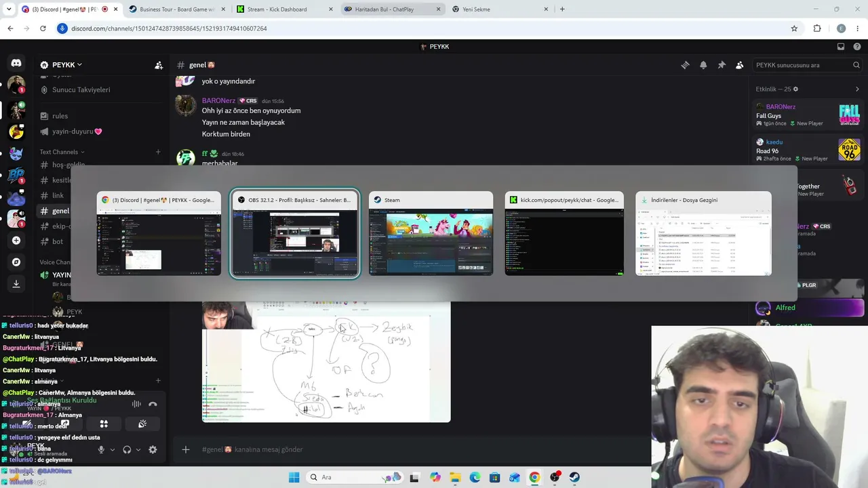868x488 pixels.
Task: Open soundboard in voice panel
Action: (142, 424)
